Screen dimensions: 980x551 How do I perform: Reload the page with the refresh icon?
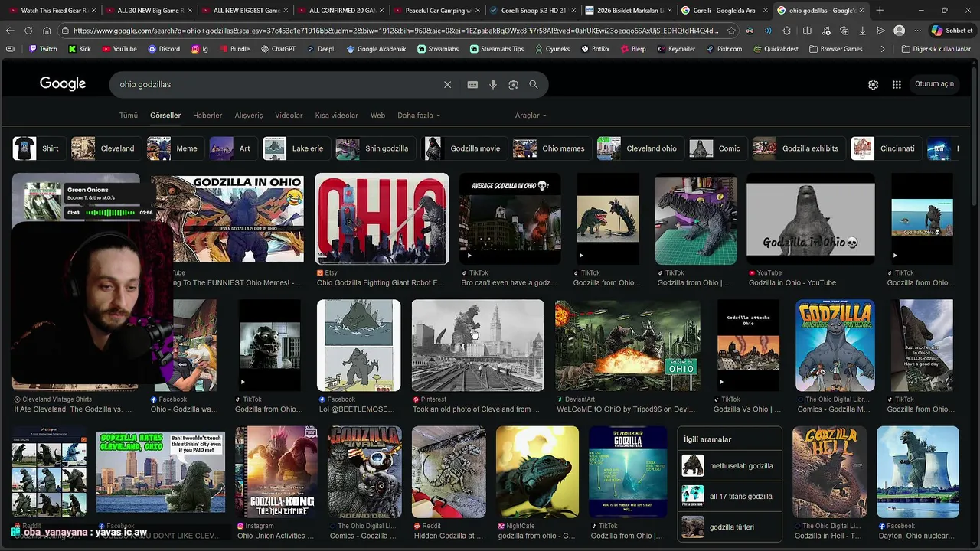tap(28, 31)
